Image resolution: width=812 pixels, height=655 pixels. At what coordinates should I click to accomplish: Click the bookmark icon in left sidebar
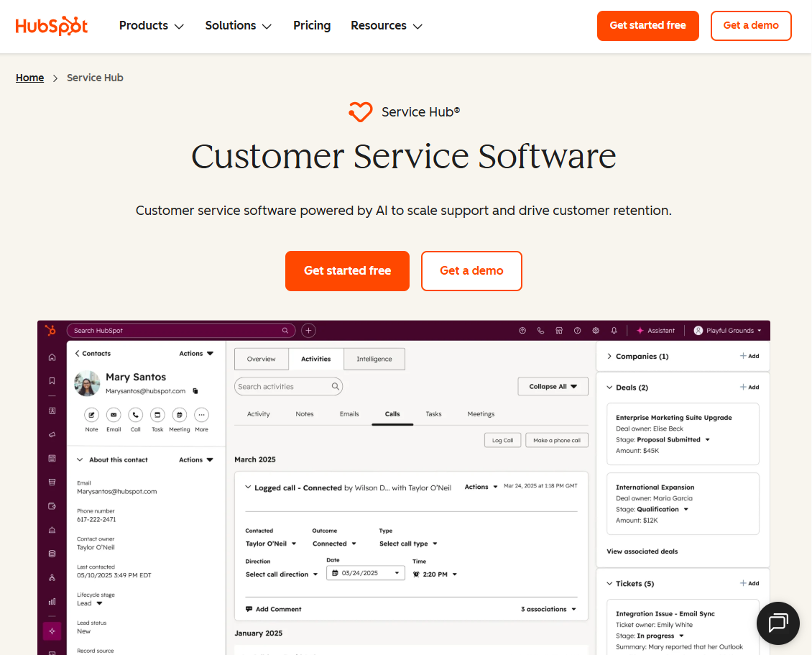click(x=52, y=381)
